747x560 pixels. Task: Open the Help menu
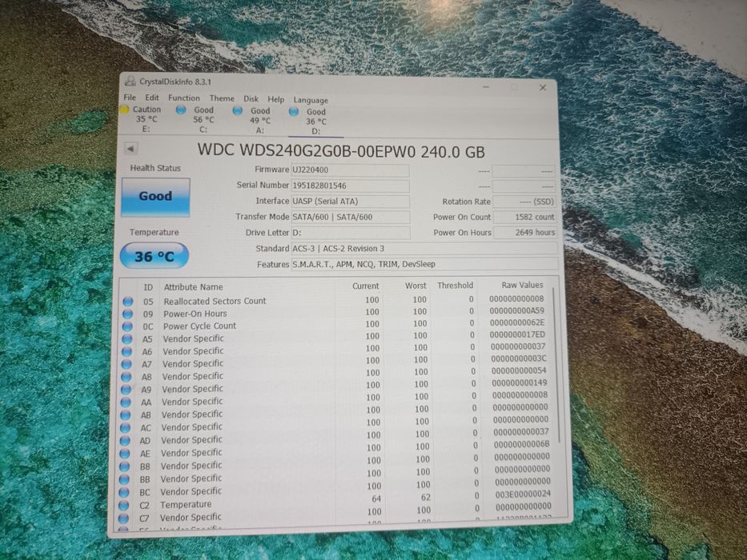click(276, 99)
